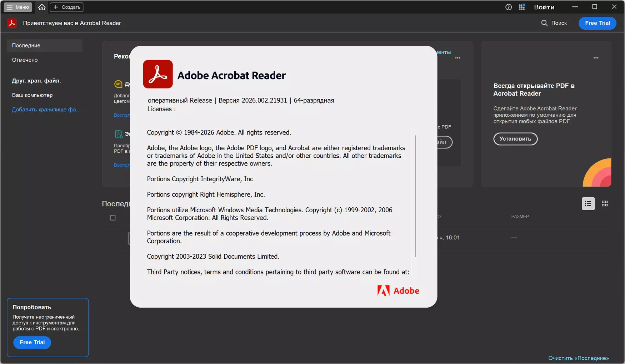Click the version text 2026.002.21931
625x364 pixels.
click(x=264, y=101)
